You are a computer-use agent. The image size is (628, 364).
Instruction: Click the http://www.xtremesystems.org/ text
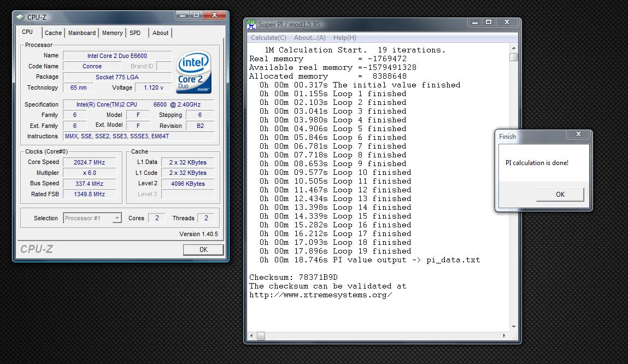click(x=320, y=295)
